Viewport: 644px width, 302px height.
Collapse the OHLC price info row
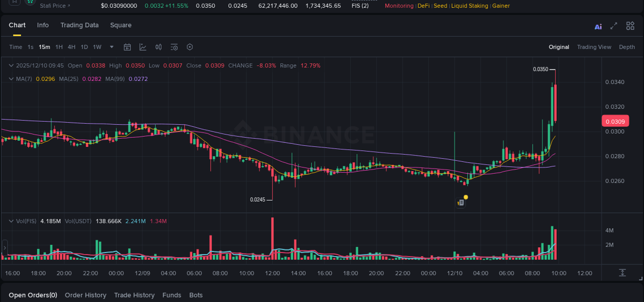pyautogui.click(x=11, y=65)
